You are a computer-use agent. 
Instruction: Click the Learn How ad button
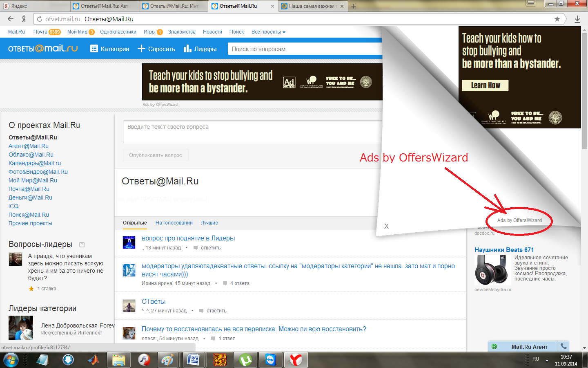[x=485, y=85]
